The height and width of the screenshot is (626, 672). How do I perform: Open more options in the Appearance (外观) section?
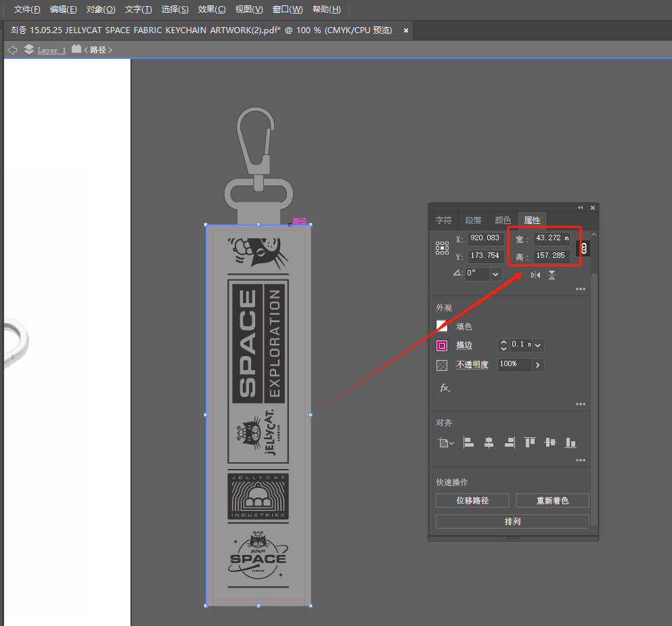(x=580, y=404)
